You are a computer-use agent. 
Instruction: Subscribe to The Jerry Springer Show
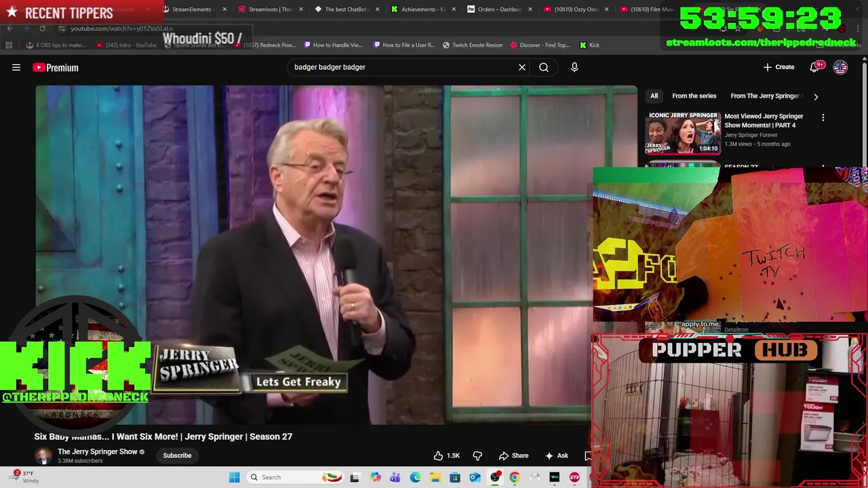(x=177, y=455)
